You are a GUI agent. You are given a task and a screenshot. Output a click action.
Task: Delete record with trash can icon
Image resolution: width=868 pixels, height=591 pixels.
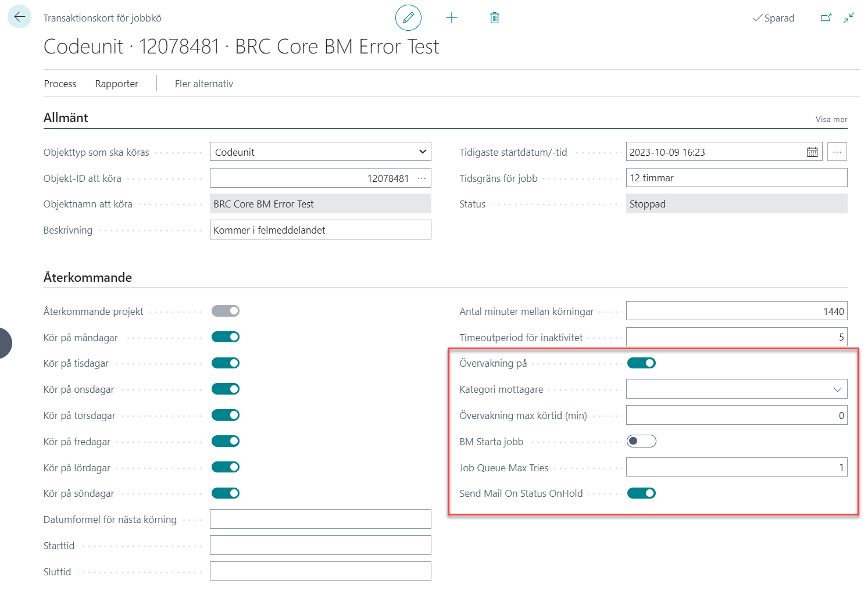494,18
